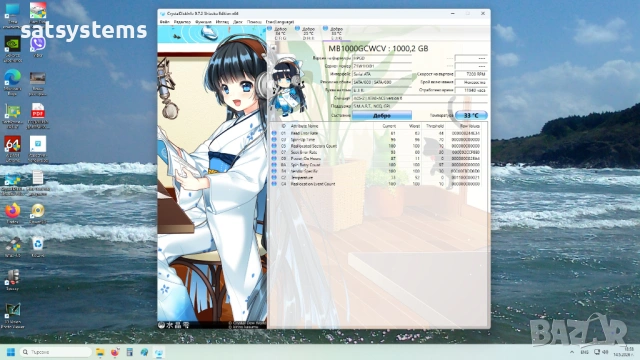Open the Помощ menu

point(254,22)
